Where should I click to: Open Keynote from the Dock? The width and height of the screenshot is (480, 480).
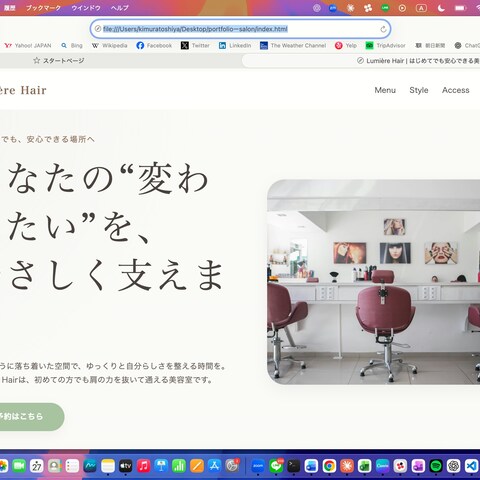tap(161, 466)
